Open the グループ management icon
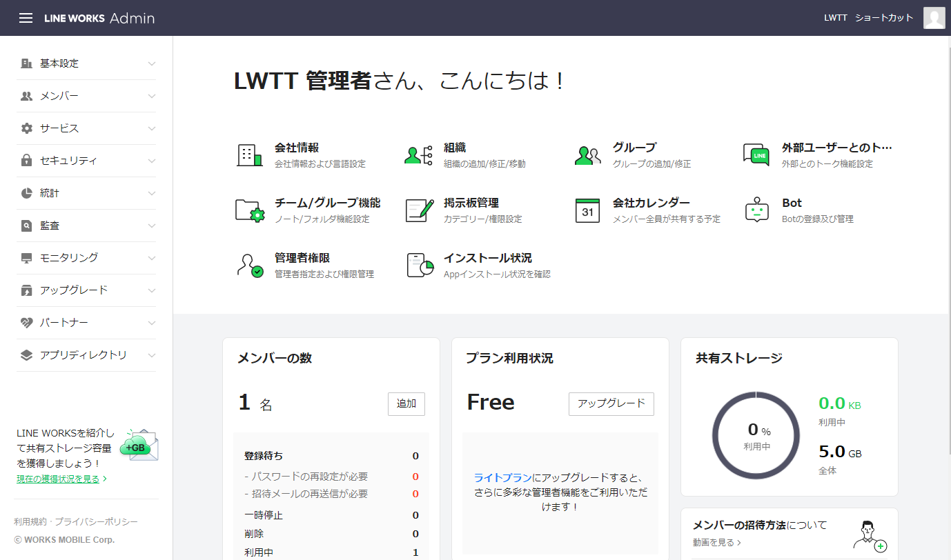951x560 pixels. pos(587,154)
